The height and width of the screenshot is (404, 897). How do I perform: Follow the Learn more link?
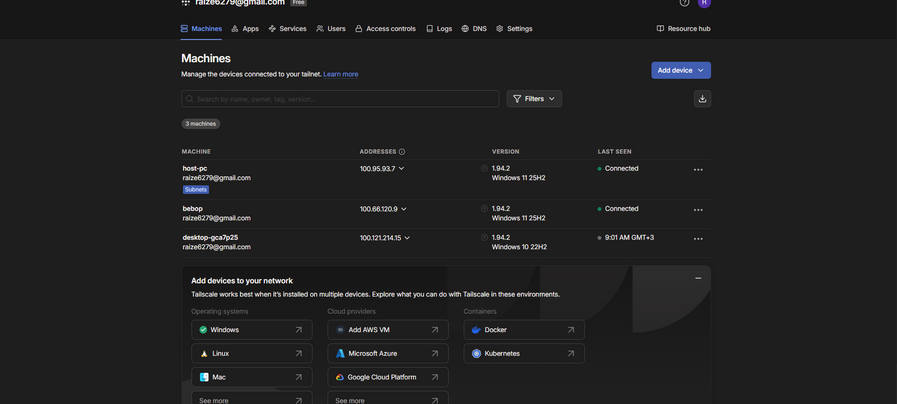pos(340,74)
